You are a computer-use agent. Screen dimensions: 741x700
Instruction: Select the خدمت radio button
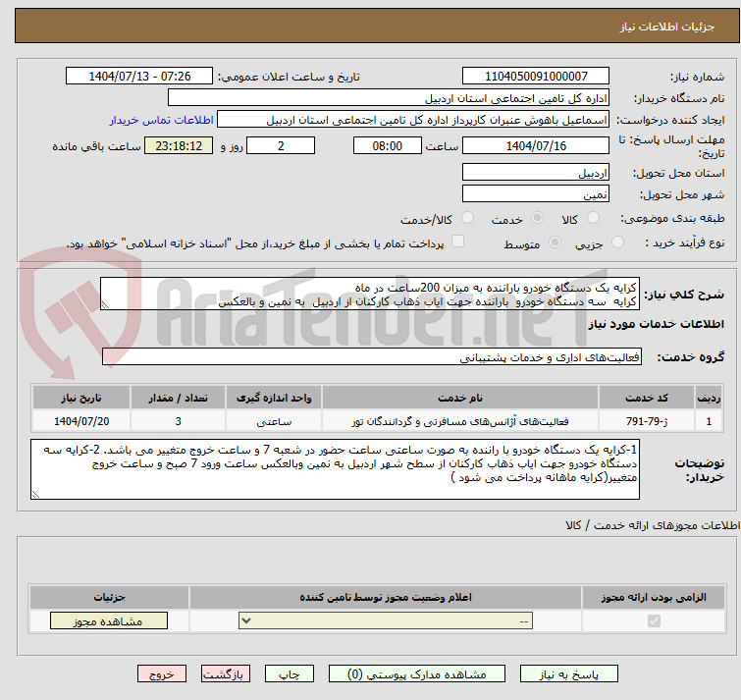click(x=537, y=218)
